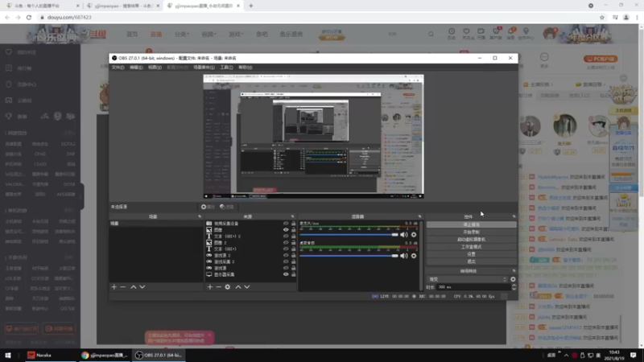Toggle the lock on the 显示器采集 source
This screenshot has width=644, height=362.
click(x=293, y=274)
